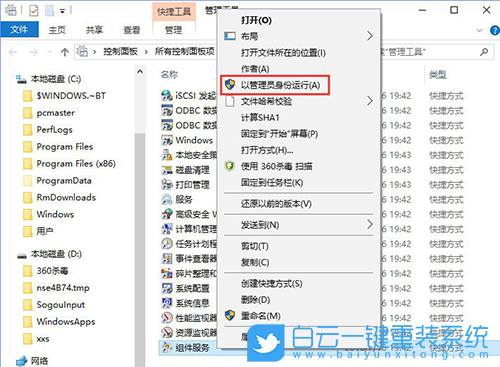Click the properties quick-access toolbar icon
Image resolution: width=500 pixels, height=367 pixels.
(34, 11)
